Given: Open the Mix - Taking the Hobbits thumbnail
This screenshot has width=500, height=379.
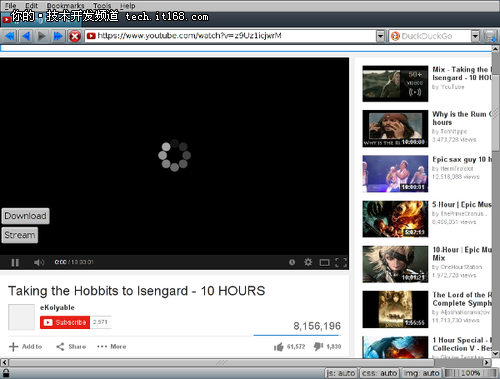Looking at the screenshot, I should pos(395,84).
